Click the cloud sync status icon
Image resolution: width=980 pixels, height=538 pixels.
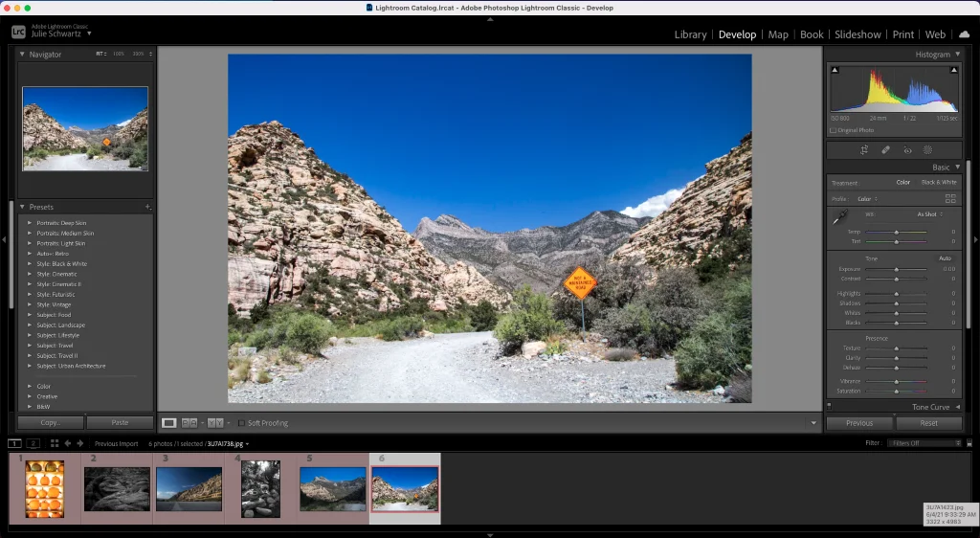click(x=964, y=34)
